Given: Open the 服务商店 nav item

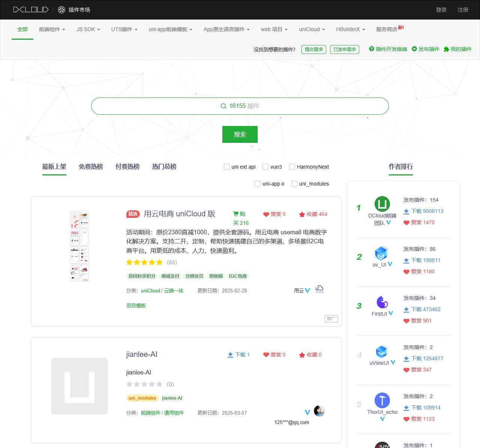Looking at the screenshot, I should click(387, 29).
